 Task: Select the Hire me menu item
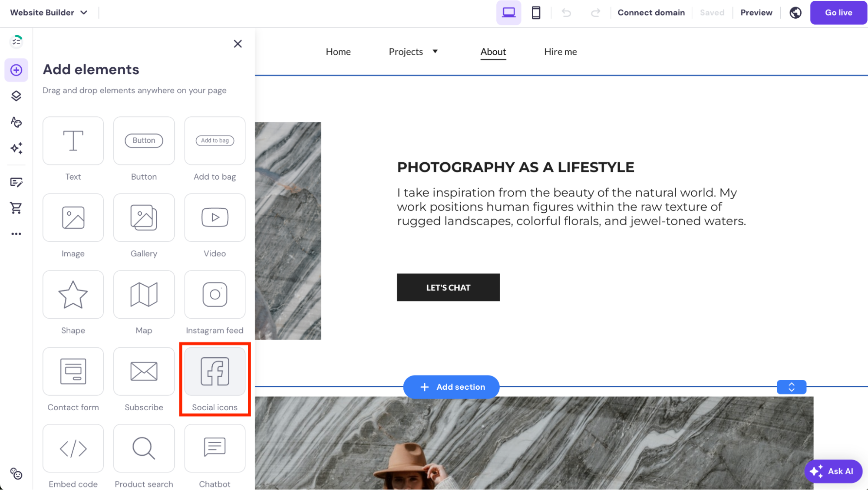tap(560, 51)
